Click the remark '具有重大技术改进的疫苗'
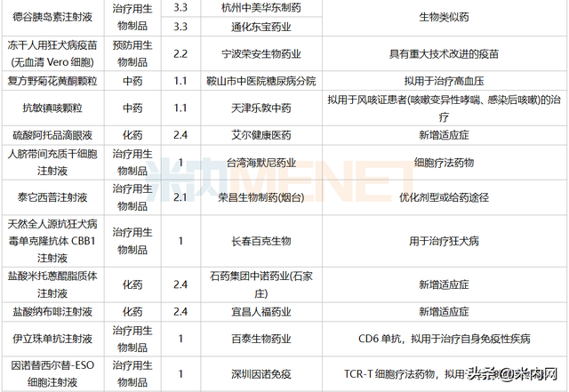569x392 pixels. pyautogui.click(x=445, y=53)
